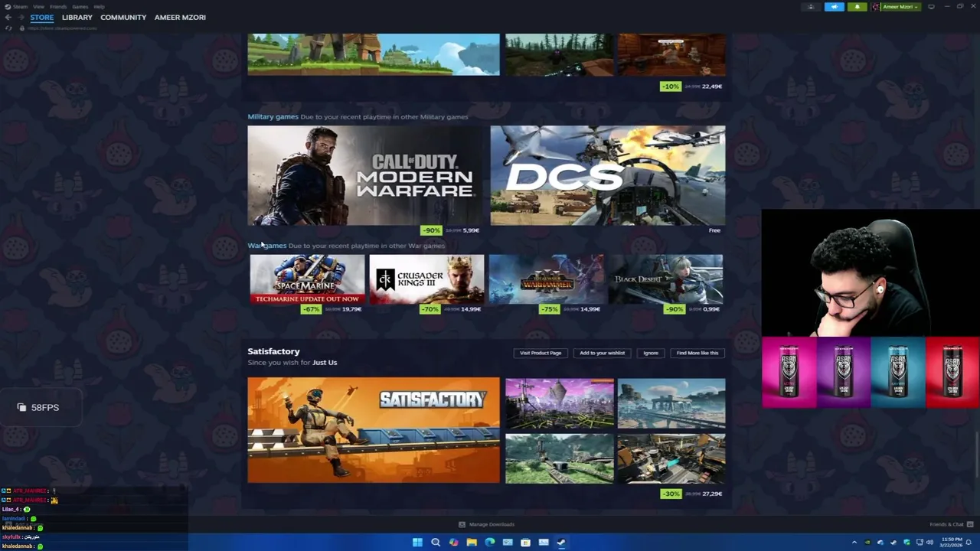This screenshot has width=980, height=551.
Task: Click Add to your wishlist button
Action: (602, 353)
